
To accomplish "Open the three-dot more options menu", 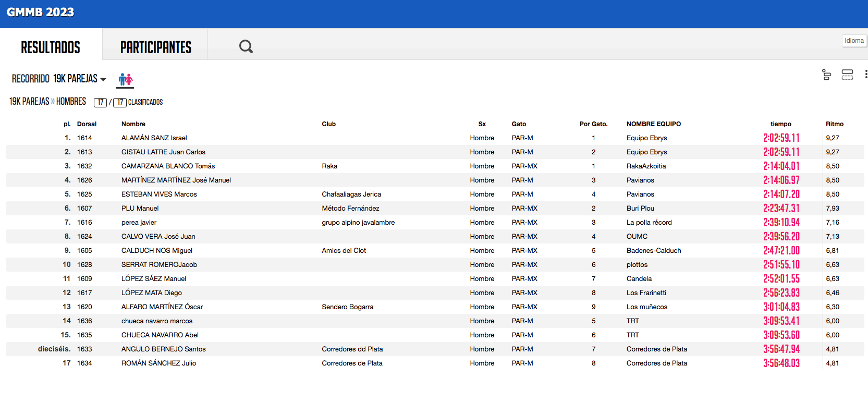I will [x=865, y=75].
